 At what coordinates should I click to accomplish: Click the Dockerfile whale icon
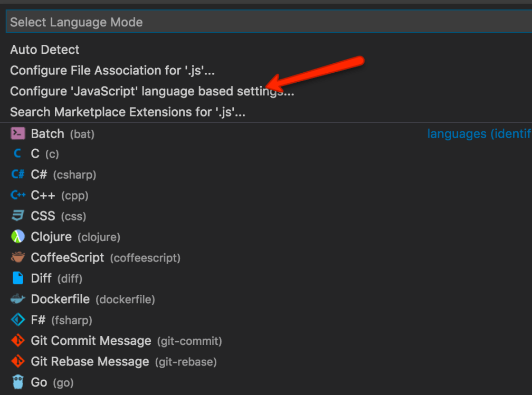(18, 300)
